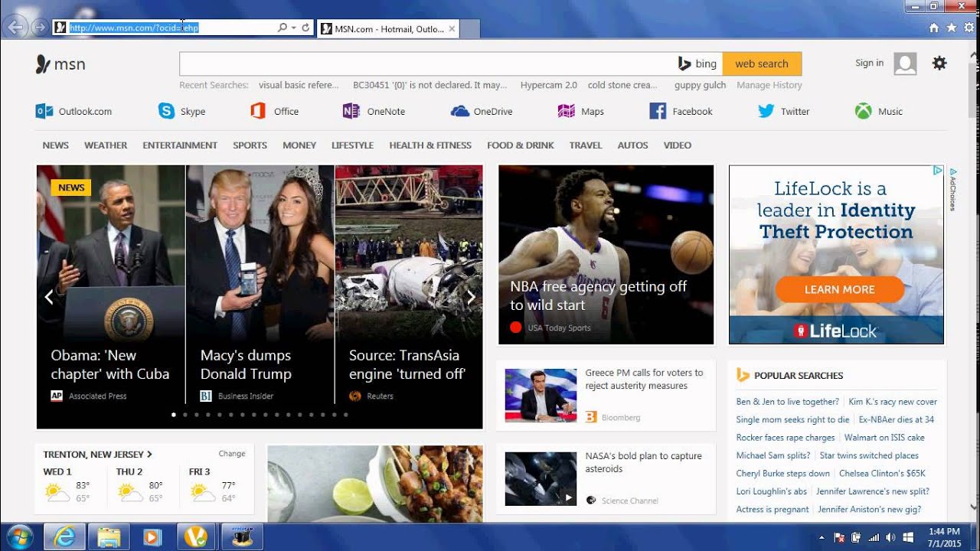Click the address bar search magnifier icon
The width and height of the screenshot is (980, 551).
(282, 28)
